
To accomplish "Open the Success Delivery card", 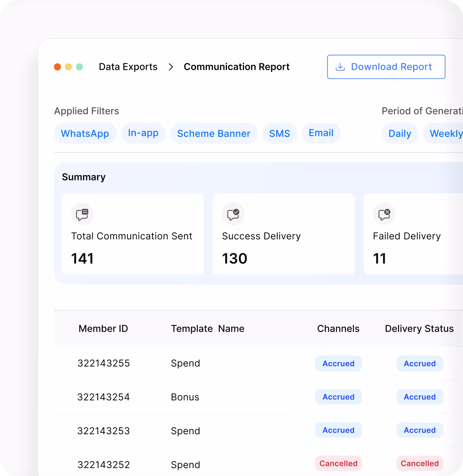I will (284, 234).
